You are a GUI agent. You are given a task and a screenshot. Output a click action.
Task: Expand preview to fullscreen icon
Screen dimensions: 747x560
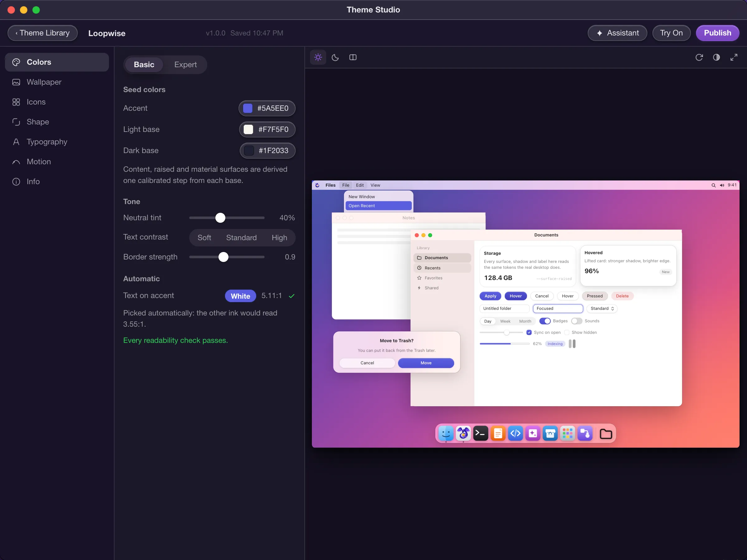click(x=734, y=57)
